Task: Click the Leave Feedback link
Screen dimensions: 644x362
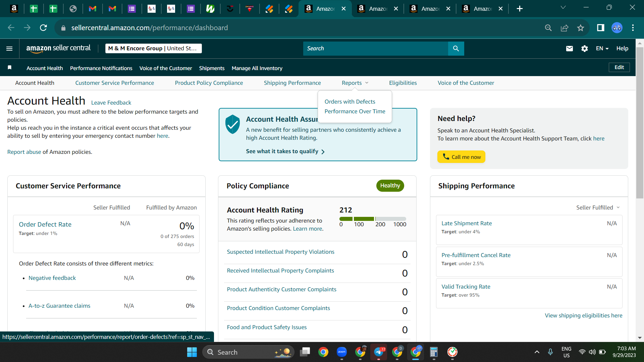Action: click(111, 103)
